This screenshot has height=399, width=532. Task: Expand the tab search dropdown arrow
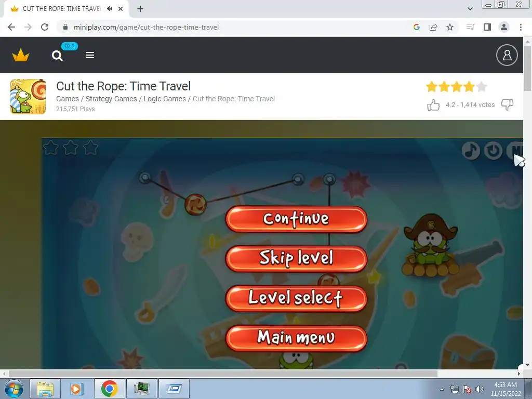[470, 9]
